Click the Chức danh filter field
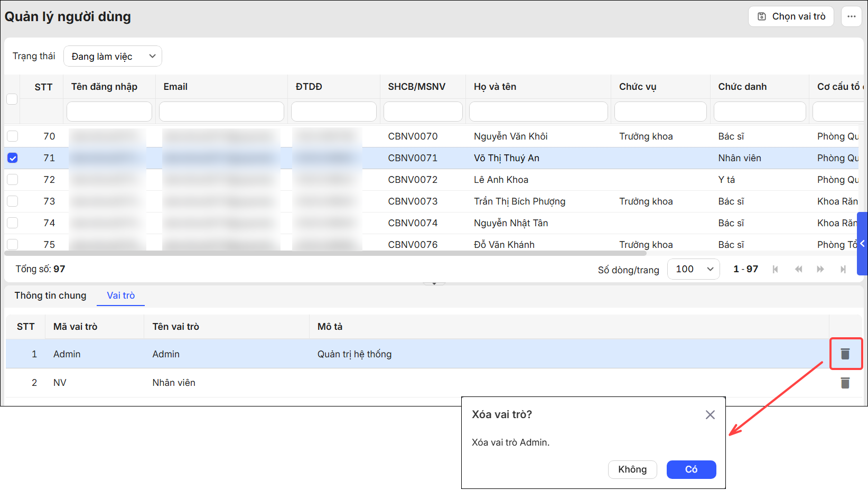 click(x=760, y=112)
